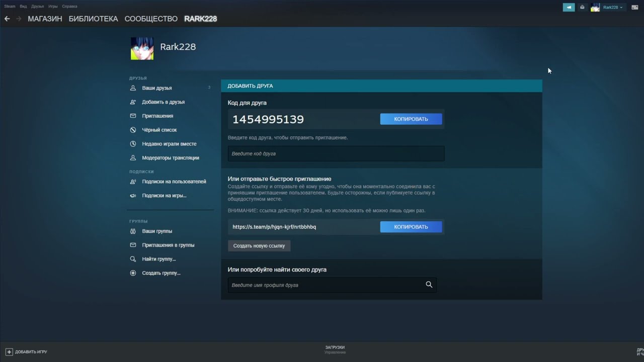Click the friend code number 1454995139
This screenshot has width=644, height=362.
coord(268,119)
